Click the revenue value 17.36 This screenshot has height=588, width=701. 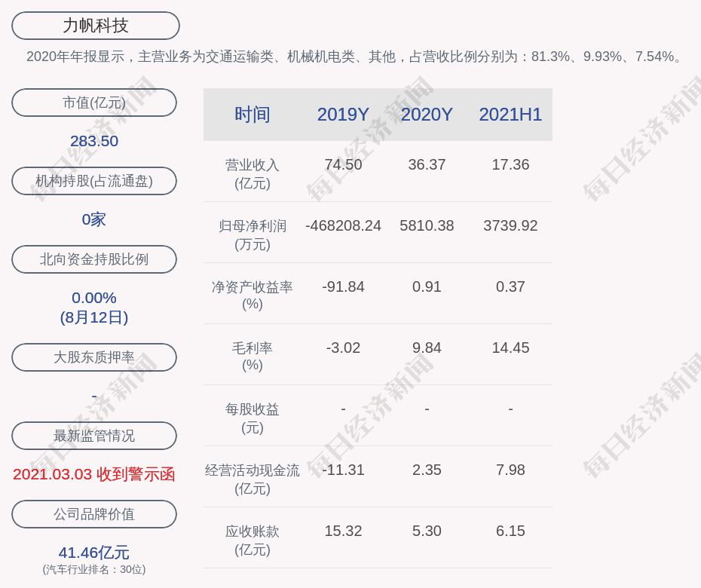510,164
